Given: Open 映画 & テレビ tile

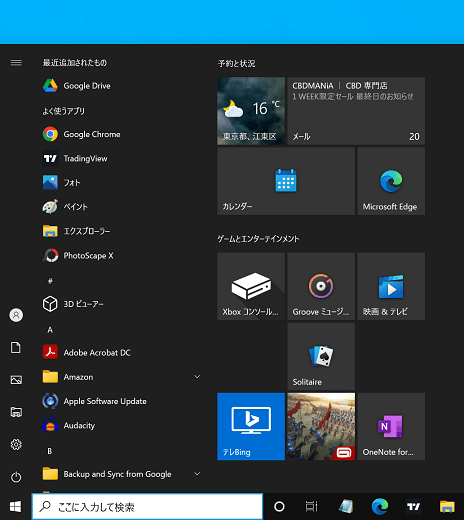Looking at the screenshot, I should [391, 286].
